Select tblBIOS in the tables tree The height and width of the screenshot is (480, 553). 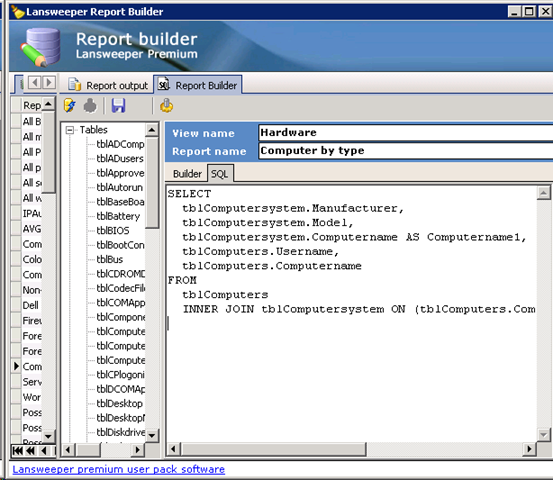[x=113, y=231]
